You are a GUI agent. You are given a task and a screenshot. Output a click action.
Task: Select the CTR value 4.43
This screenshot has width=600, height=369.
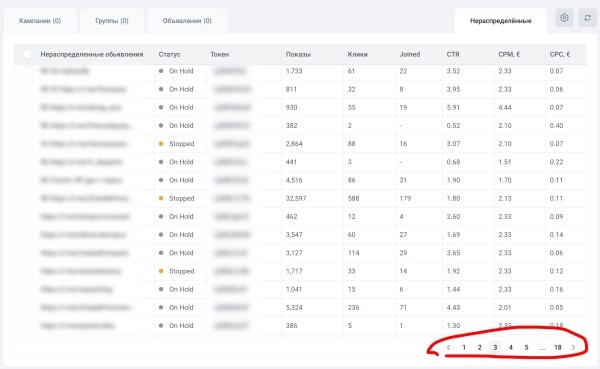tap(453, 307)
